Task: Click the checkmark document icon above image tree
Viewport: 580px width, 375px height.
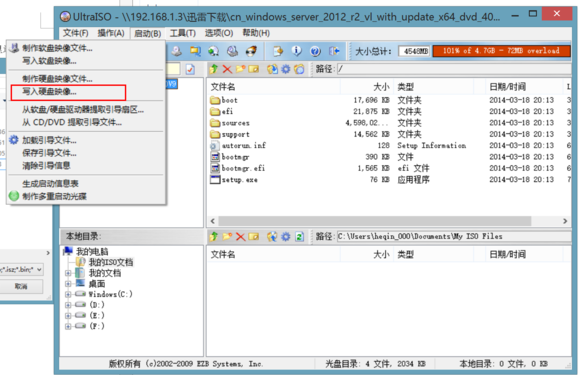Action: [190, 69]
